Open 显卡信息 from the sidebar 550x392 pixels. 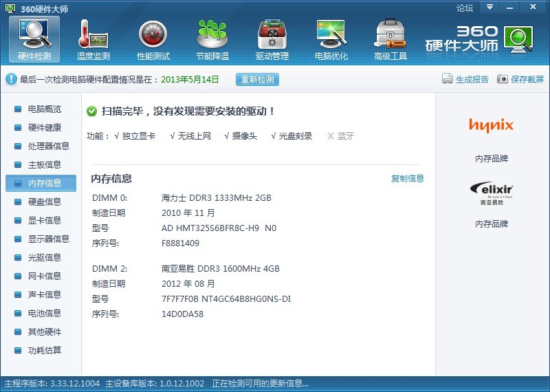44,221
